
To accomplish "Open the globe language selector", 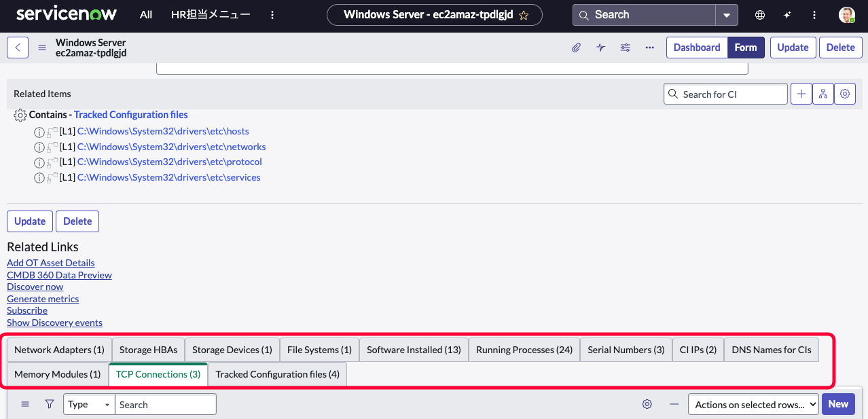I will (x=760, y=15).
